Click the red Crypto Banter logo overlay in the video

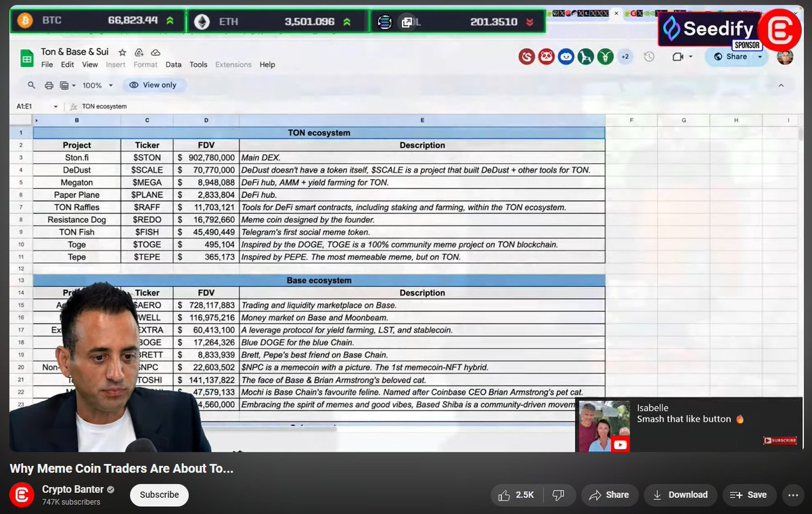(779, 30)
